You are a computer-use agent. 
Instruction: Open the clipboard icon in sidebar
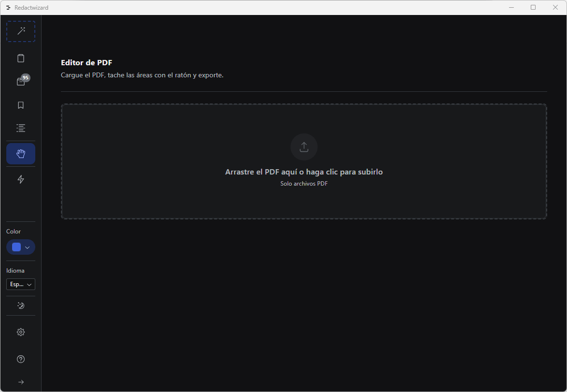(x=21, y=58)
